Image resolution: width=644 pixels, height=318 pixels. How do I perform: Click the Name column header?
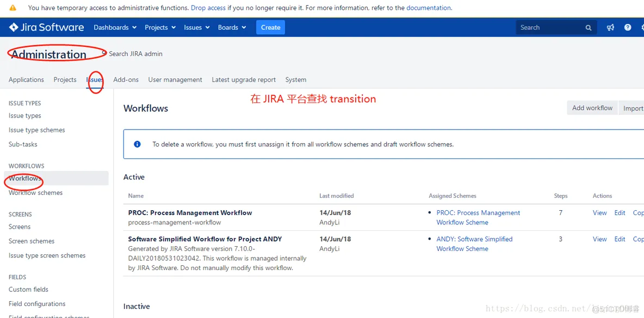click(136, 196)
